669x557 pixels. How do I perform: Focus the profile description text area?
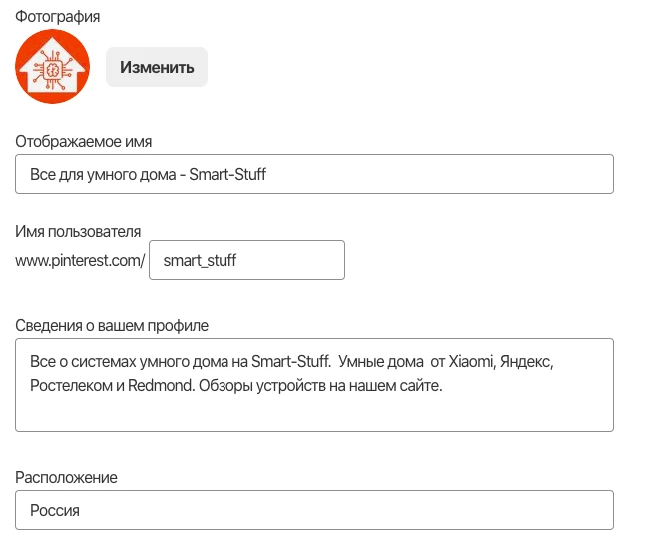click(x=314, y=385)
